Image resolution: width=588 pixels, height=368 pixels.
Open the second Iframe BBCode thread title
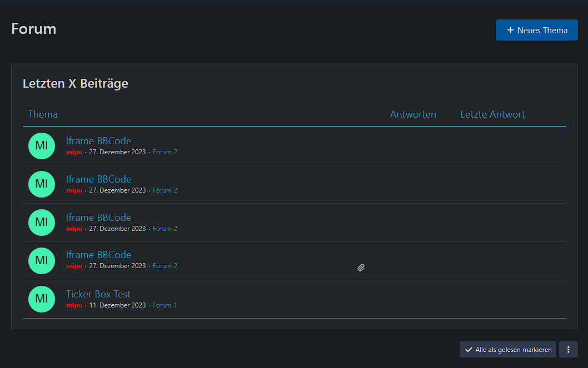tap(98, 179)
